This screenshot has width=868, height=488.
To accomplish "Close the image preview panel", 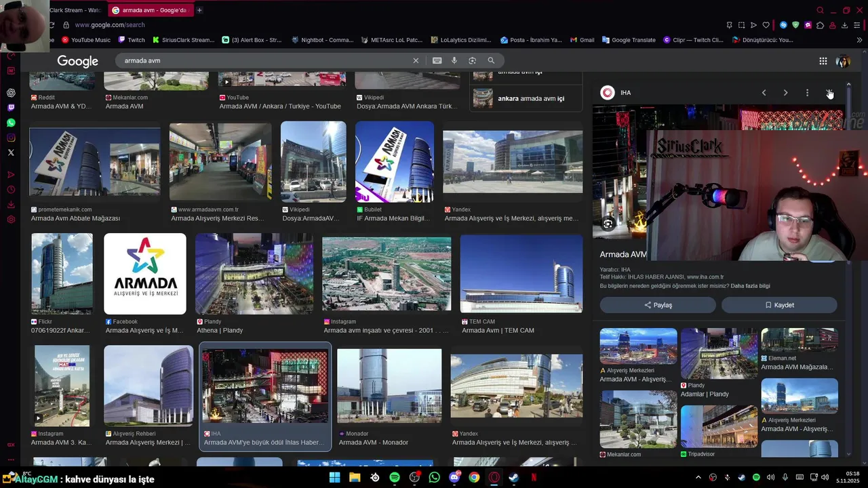I will coord(829,93).
